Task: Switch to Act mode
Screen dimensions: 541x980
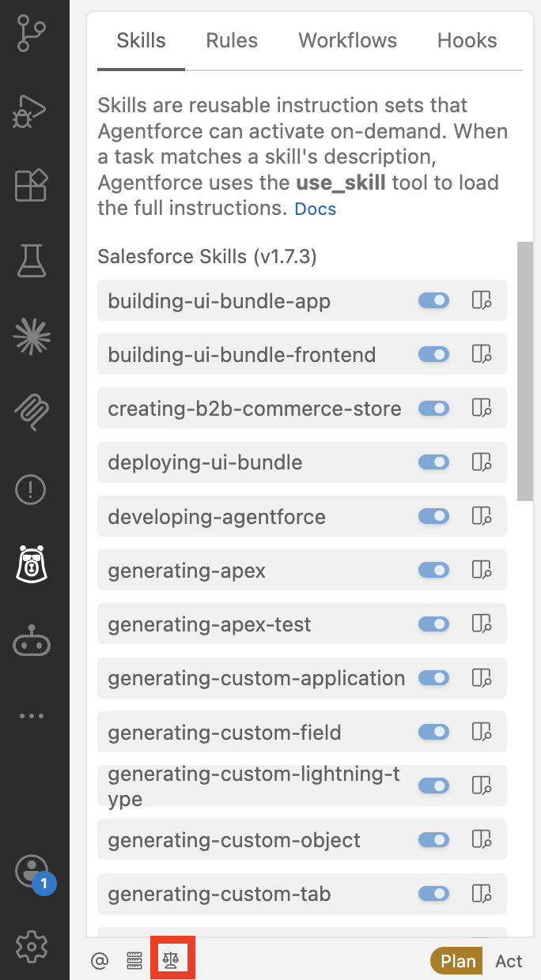Action: [509, 961]
